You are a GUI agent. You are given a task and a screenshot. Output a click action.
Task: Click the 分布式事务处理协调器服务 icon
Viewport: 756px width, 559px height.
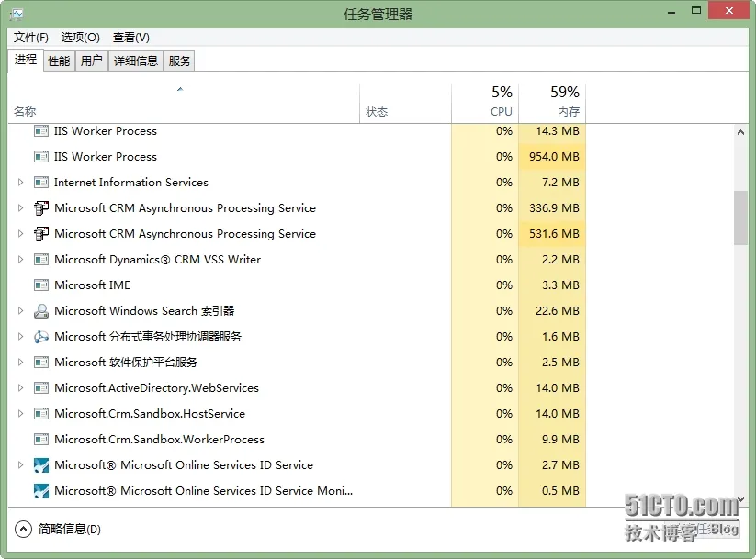[41, 336]
